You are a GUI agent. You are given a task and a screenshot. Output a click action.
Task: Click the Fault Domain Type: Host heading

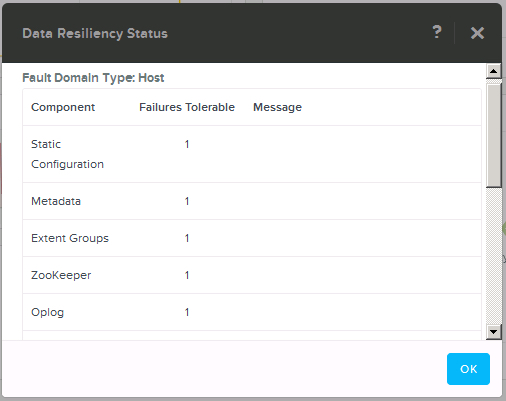[93, 78]
